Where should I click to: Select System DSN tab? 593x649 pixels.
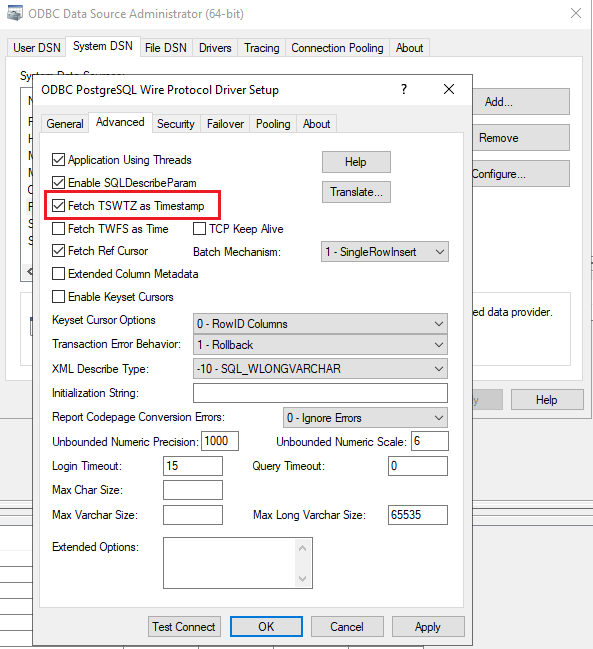[x=103, y=46]
